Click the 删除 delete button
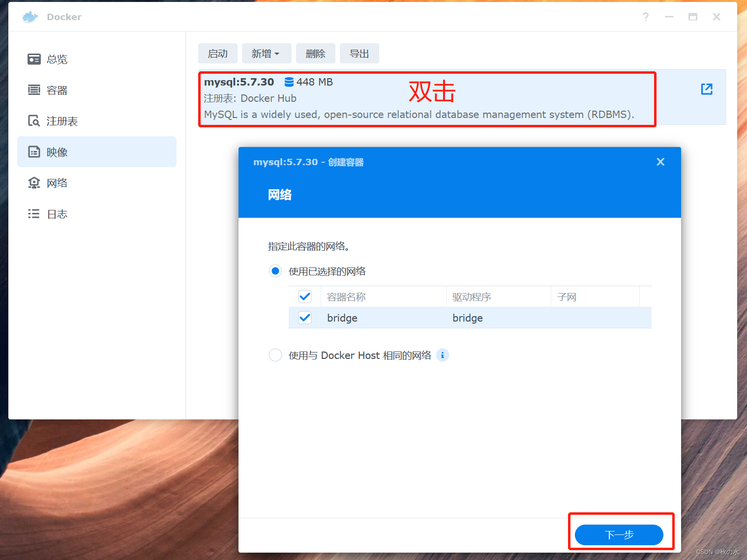747x560 pixels. coord(316,54)
